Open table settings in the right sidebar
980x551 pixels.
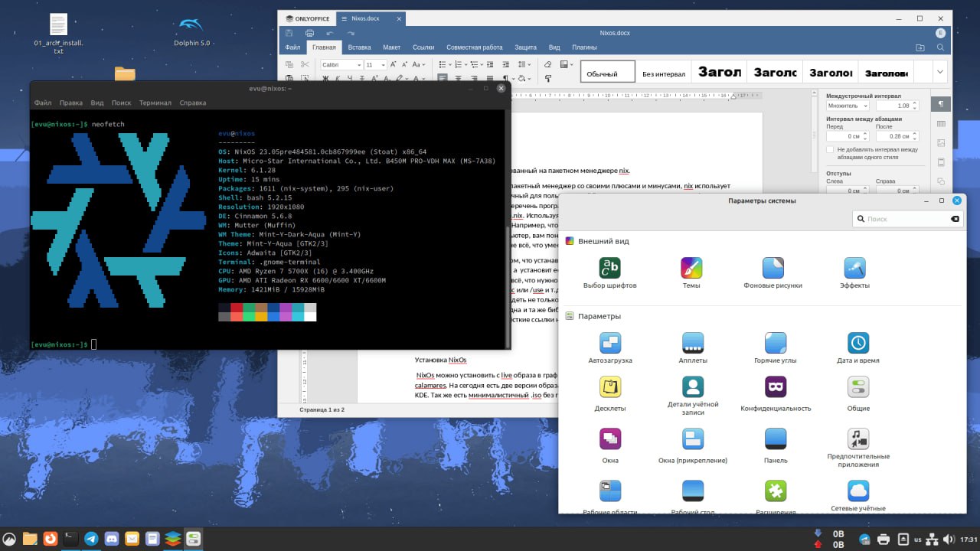click(x=941, y=123)
